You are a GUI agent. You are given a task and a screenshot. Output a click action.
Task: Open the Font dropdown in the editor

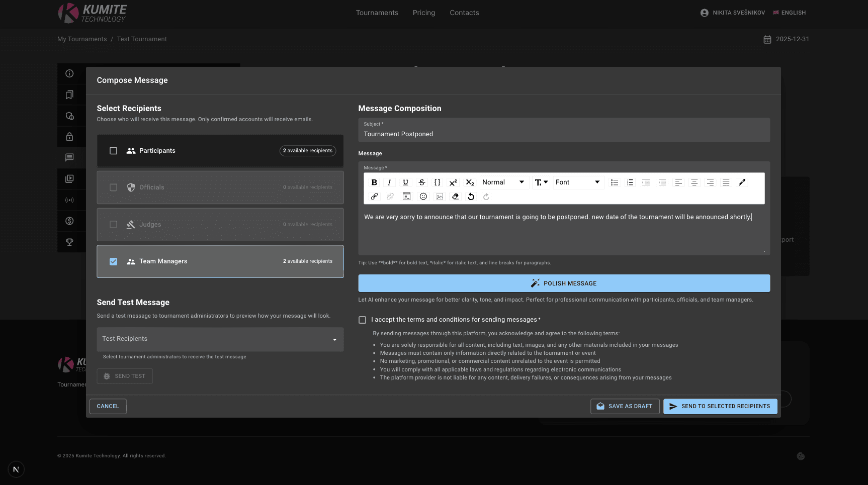[578, 182]
